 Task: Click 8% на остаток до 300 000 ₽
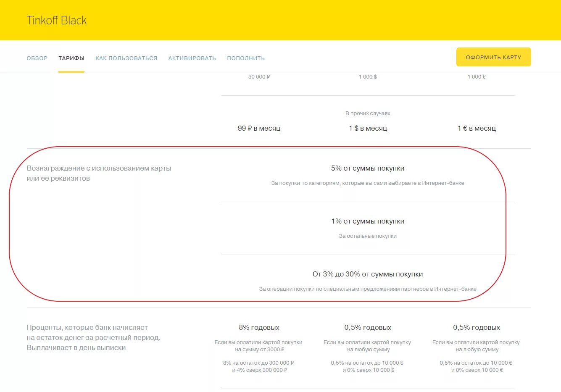coord(258,363)
